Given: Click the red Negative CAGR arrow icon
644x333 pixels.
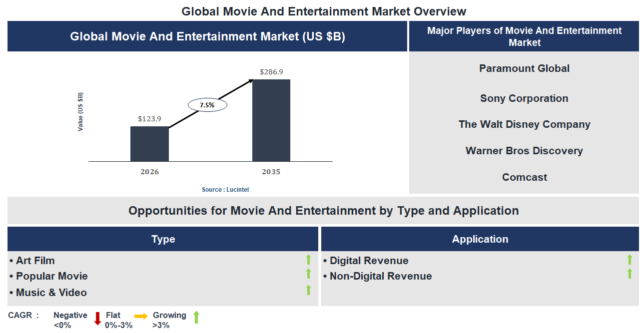Looking at the screenshot, I should pyautogui.click(x=96, y=320).
